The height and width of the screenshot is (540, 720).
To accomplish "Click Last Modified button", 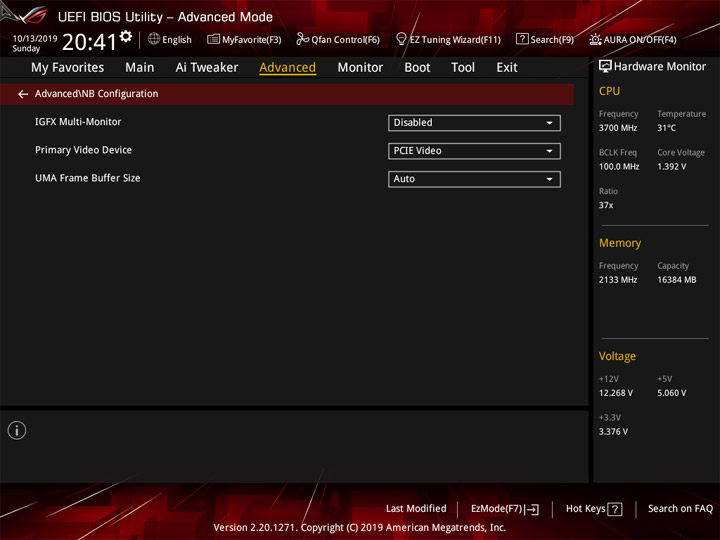I will (x=416, y=509).
